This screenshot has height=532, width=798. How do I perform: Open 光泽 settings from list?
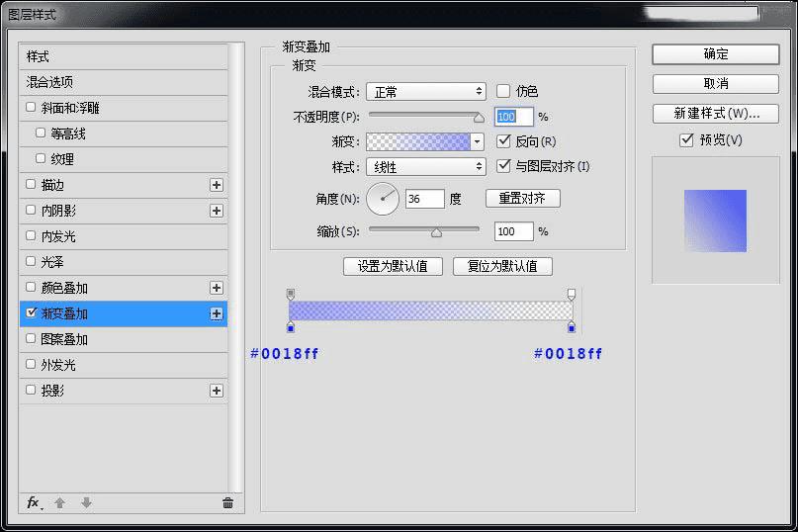point(124,262)
